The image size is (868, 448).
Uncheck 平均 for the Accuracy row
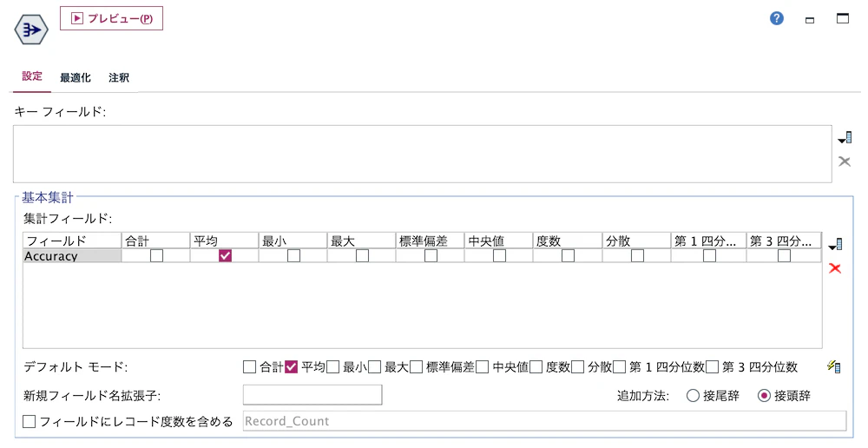pos(226,256)
